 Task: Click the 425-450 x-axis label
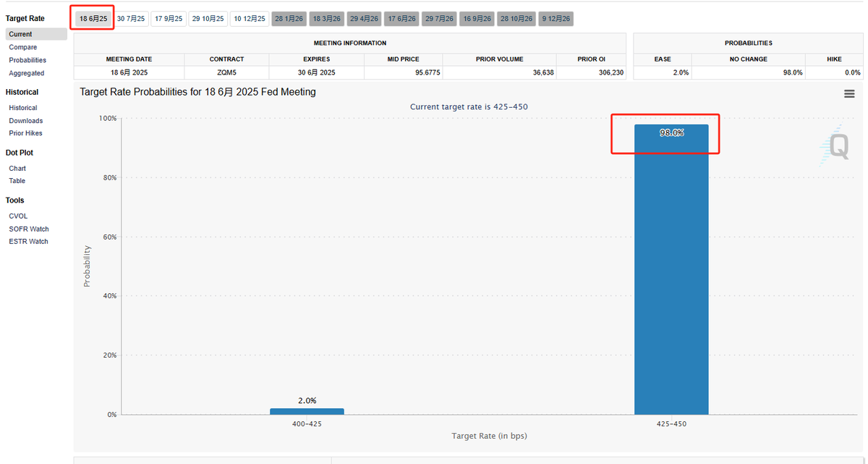click(x=671, y=423)
